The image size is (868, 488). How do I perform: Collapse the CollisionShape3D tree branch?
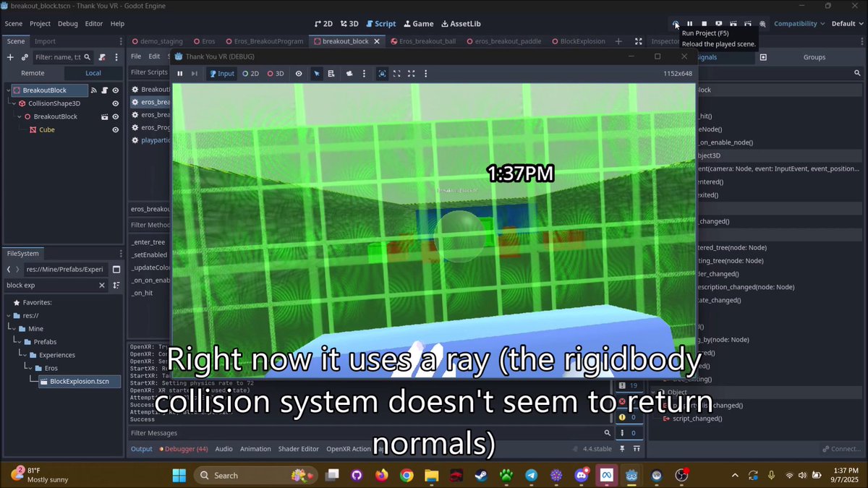point(14,103)
